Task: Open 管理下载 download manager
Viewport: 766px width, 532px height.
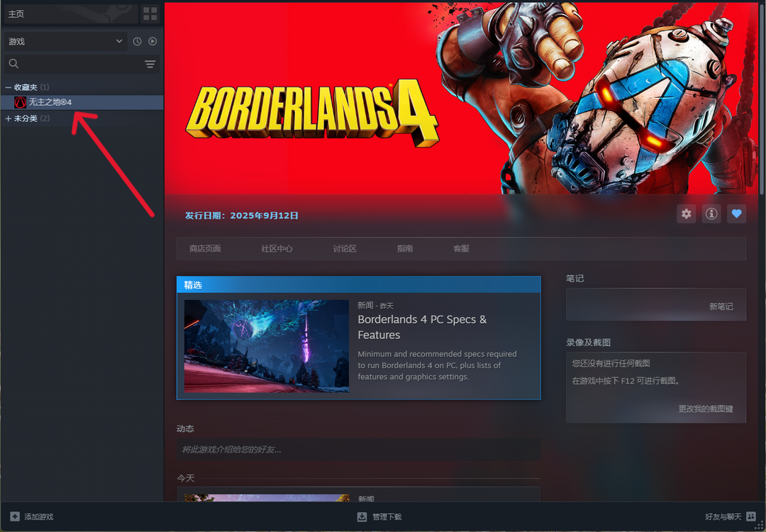Action: pos(380,516)
